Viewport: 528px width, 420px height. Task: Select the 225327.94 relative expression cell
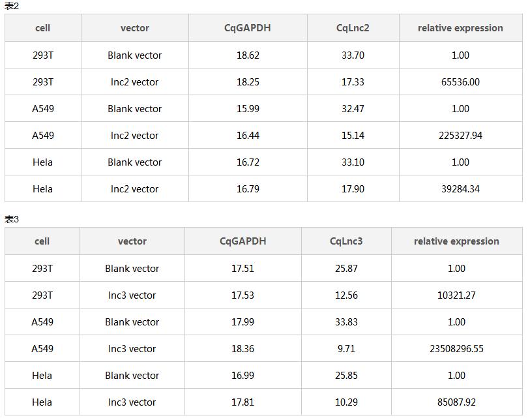click(x=460, y=136)
